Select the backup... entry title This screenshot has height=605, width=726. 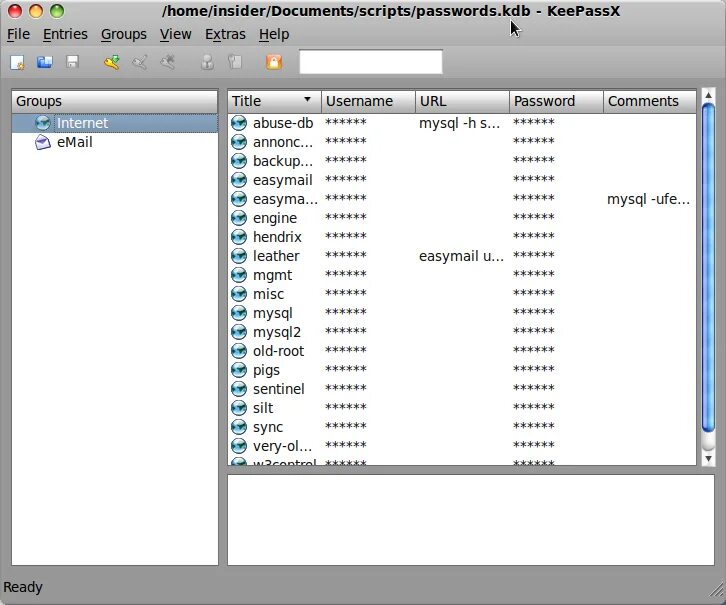tap(283, 161)
